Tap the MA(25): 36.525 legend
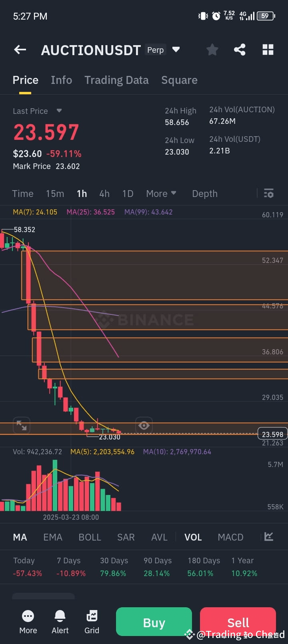 click(91, 212)
